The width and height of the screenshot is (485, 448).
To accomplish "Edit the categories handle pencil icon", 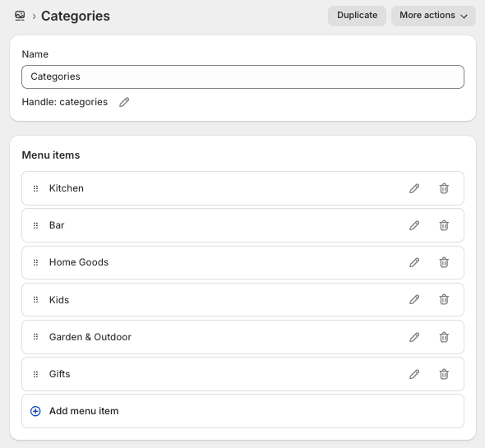I will (124, 102).
